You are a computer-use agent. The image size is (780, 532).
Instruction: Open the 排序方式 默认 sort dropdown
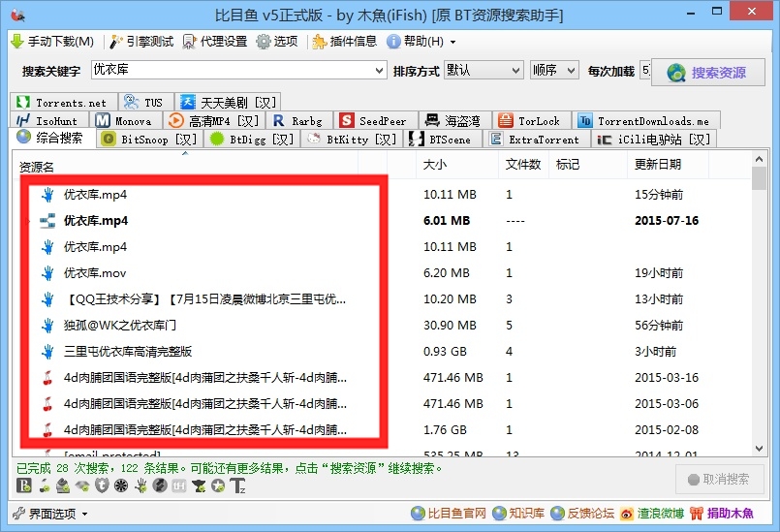click(x=484, y=70)
